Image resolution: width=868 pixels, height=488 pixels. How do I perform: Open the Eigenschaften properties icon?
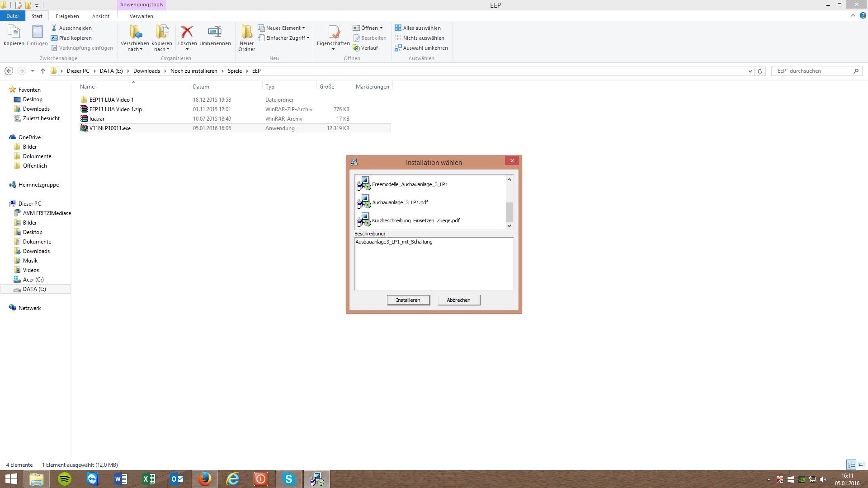(x=333, y=33)
